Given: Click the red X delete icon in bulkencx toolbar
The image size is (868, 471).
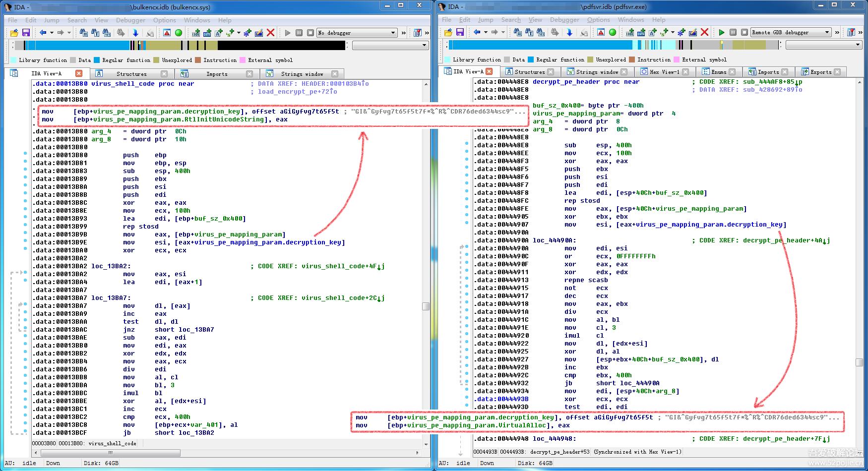Looking at the screenshot, I should point(270,33).
